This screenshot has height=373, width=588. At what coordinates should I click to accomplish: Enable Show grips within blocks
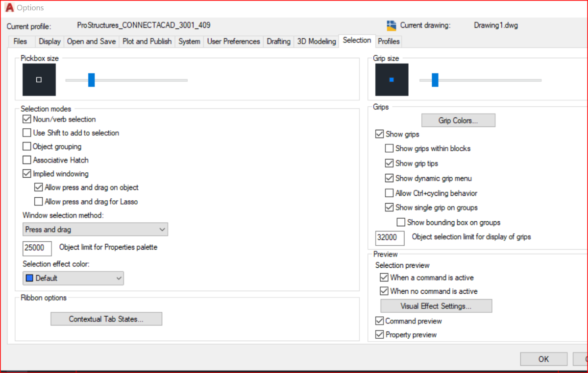pos(390,148)
